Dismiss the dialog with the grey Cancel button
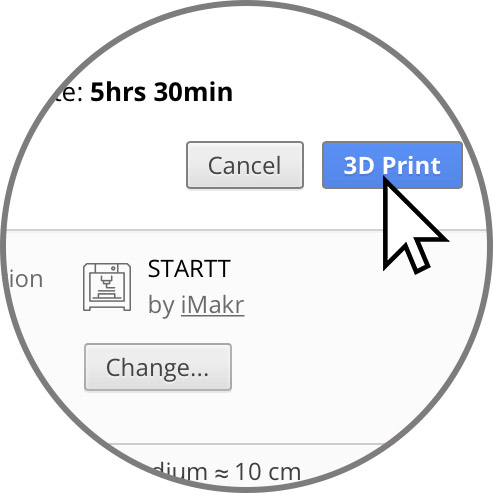 tap(245, 165)
